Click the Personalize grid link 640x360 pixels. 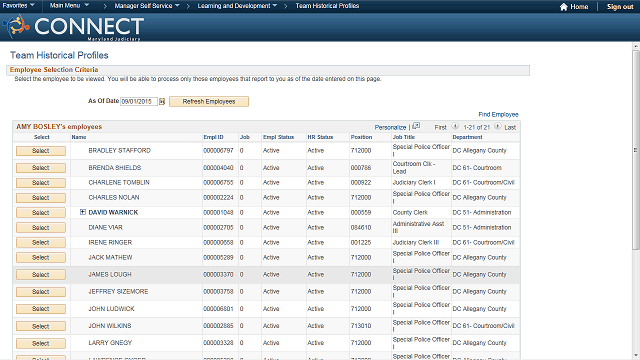390,127
